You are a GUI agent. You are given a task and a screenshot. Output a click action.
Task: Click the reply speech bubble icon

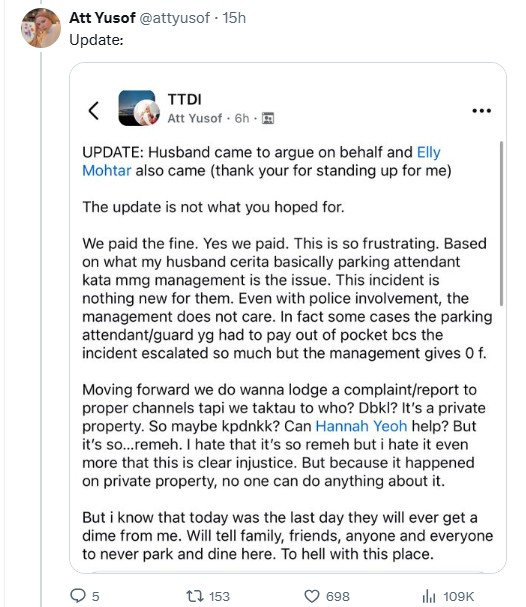coord(78,595)
